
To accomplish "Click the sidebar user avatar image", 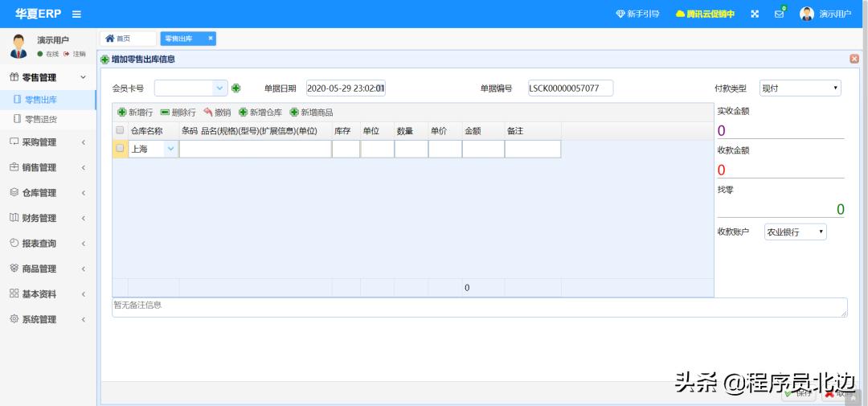I will point(18,47).
